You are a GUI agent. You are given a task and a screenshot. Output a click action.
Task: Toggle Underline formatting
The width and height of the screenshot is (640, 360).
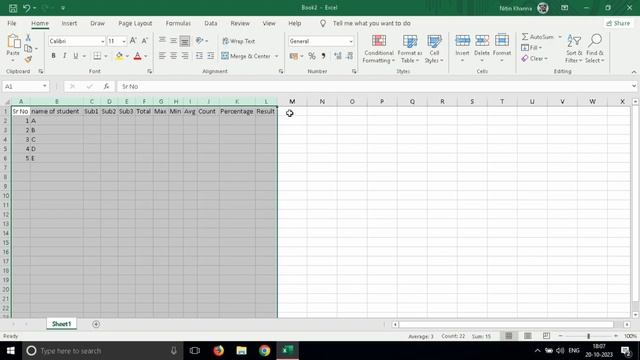pyautogui.click(x=76, y=56)
